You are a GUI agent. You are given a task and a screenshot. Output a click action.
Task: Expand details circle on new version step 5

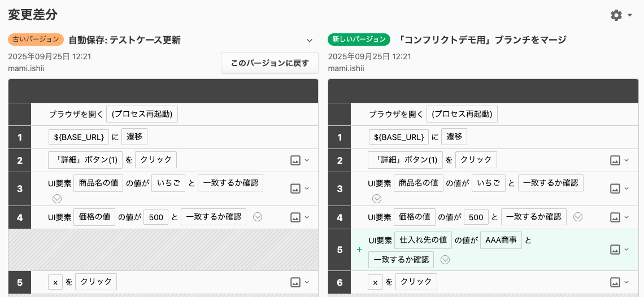pos(445,260)
